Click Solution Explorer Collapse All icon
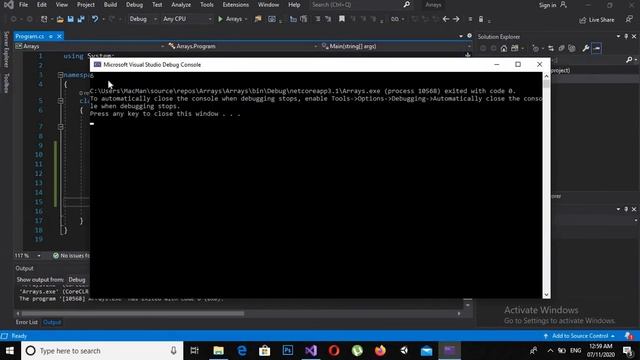 pyautogui.click(x=562, y=49)
